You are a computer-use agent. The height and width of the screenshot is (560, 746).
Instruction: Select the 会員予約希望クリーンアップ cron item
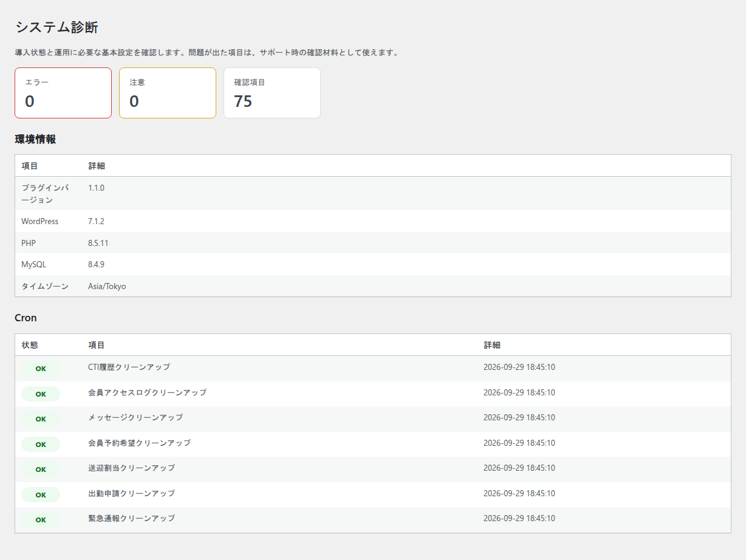[x=140, y=443]
